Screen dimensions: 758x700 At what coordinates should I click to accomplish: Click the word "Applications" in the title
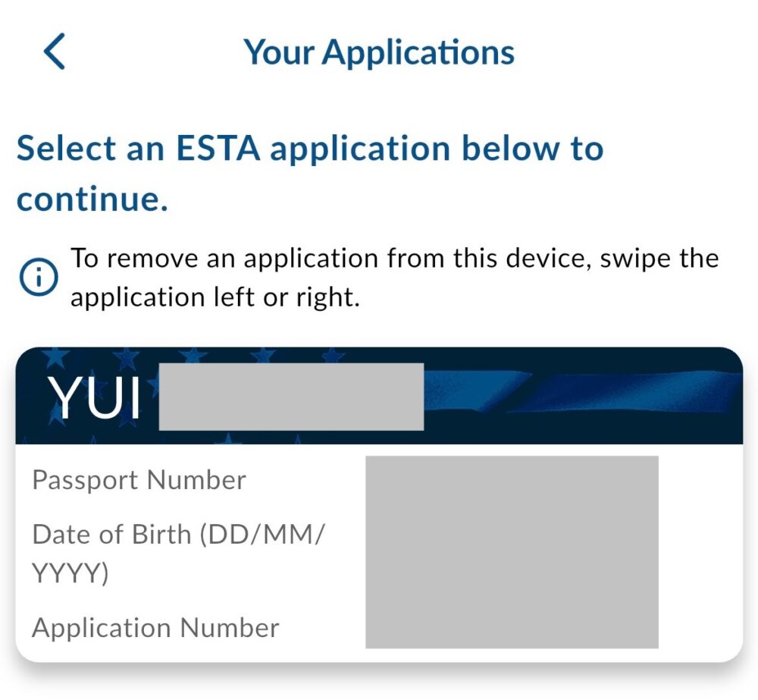[x=418, y=52]
